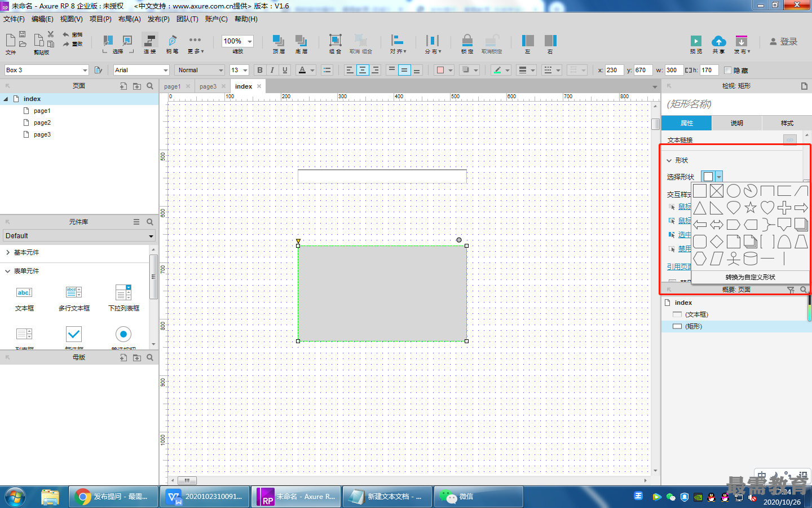812x508 pixels.
Task: Open the Default widget library dropdown
Action: coord(79,236)
